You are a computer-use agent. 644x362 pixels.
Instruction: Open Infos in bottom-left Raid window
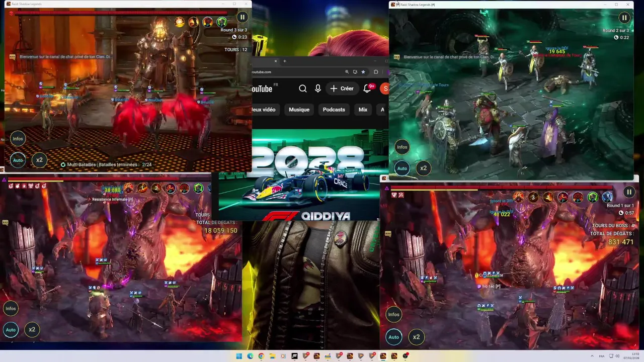[x=11, y=308]
